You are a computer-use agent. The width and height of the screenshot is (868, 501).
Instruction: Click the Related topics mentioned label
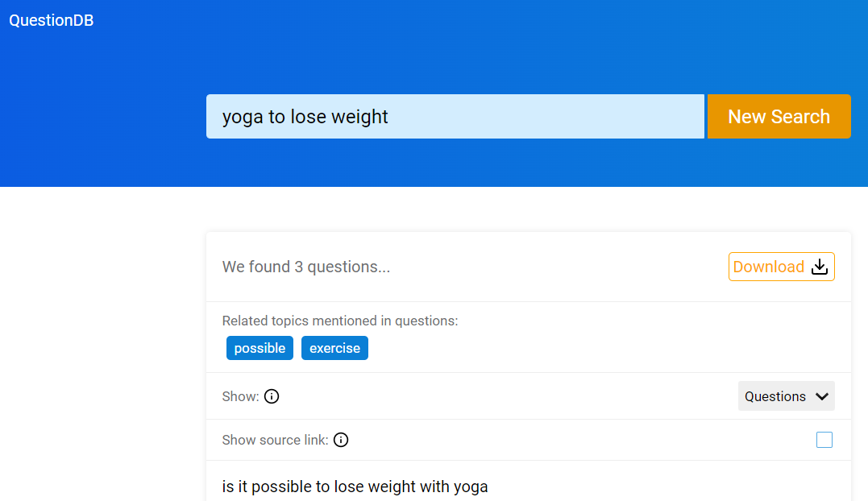(x=340, y=321)
